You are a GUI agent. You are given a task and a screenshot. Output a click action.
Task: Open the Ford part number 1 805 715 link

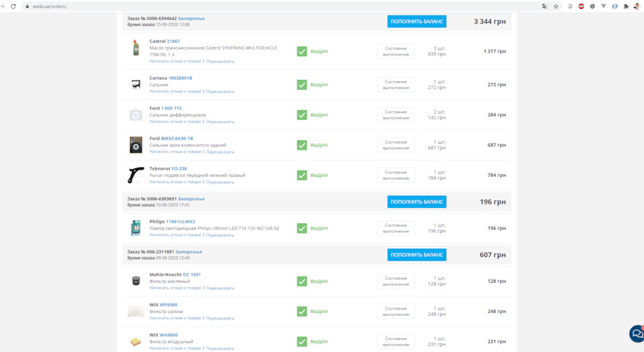pos(171,109)
